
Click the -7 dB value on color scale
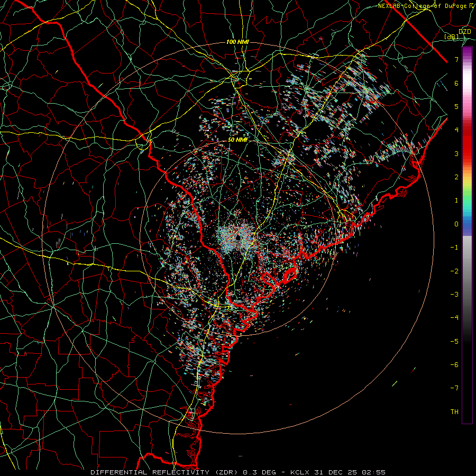pyautogui.click(x=454, y=388)
